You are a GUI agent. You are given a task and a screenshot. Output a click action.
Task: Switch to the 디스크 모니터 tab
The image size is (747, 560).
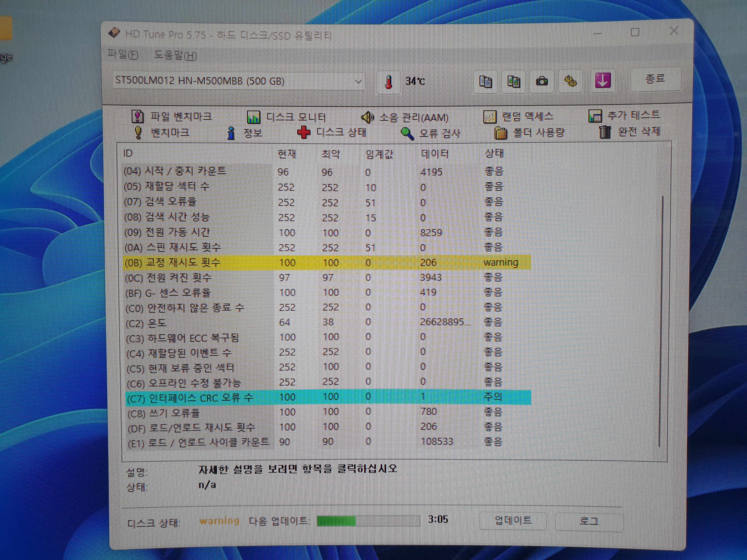(286, 117)
